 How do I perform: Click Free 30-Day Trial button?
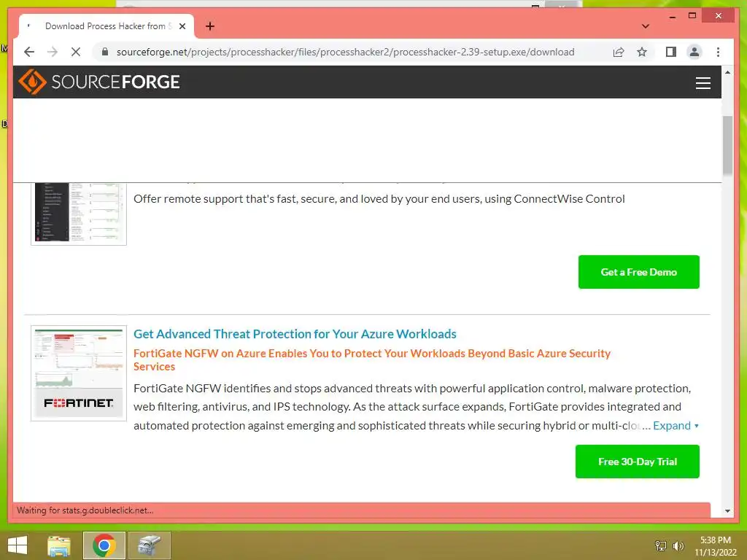tap(638, 462)
